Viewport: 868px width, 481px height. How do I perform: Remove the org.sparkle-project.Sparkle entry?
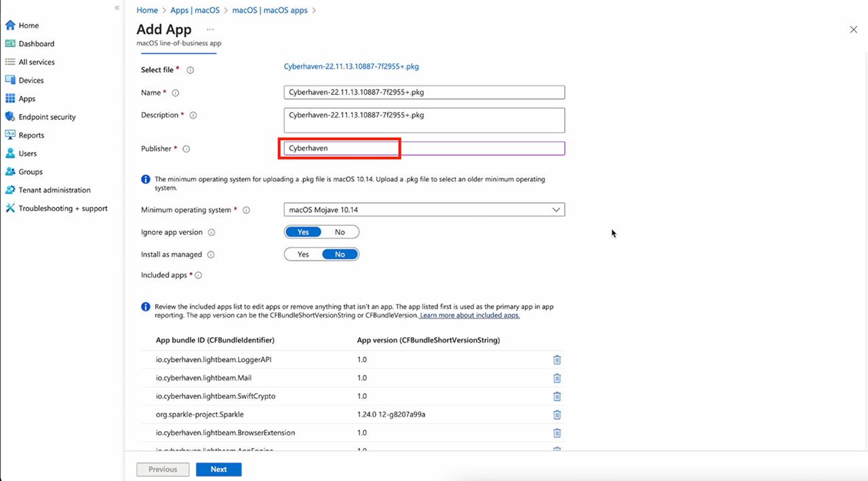pyautogui.click(x=557, y=415)
